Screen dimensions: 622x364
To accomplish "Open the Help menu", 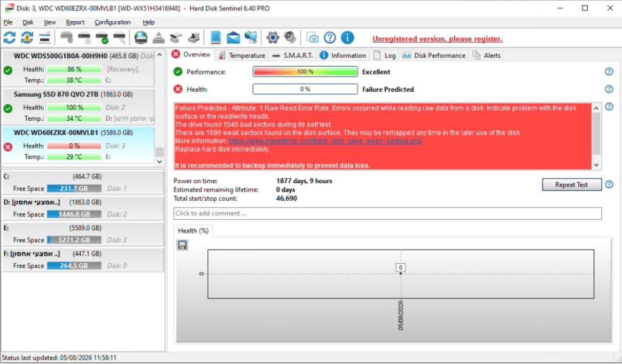I will 148,22.
